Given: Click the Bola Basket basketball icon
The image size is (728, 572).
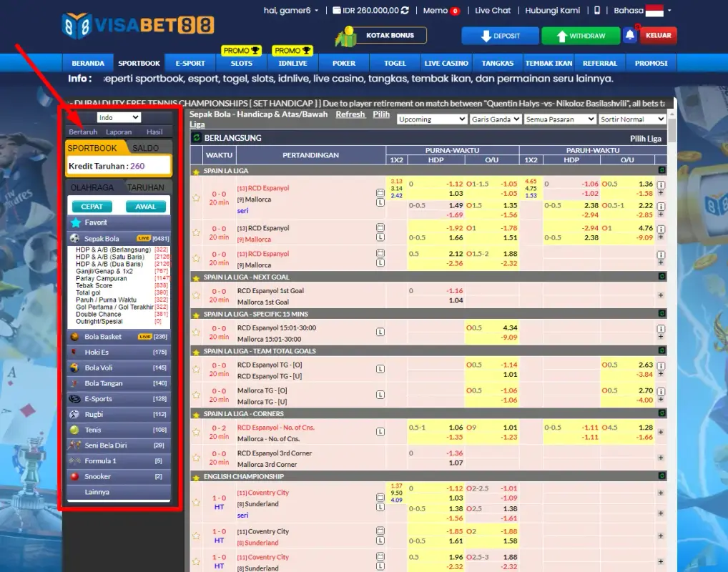Looking at the screenshot, I should (x=74, y=337).
